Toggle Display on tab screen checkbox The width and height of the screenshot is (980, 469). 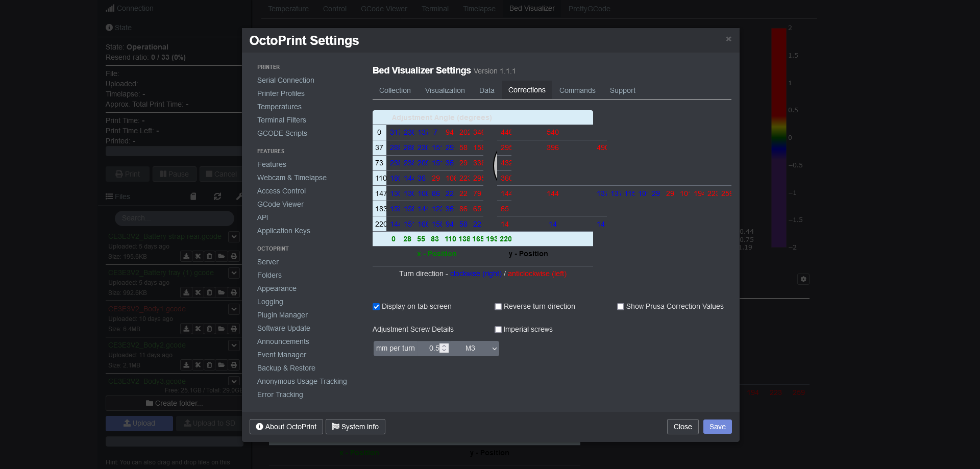[376, 307]
